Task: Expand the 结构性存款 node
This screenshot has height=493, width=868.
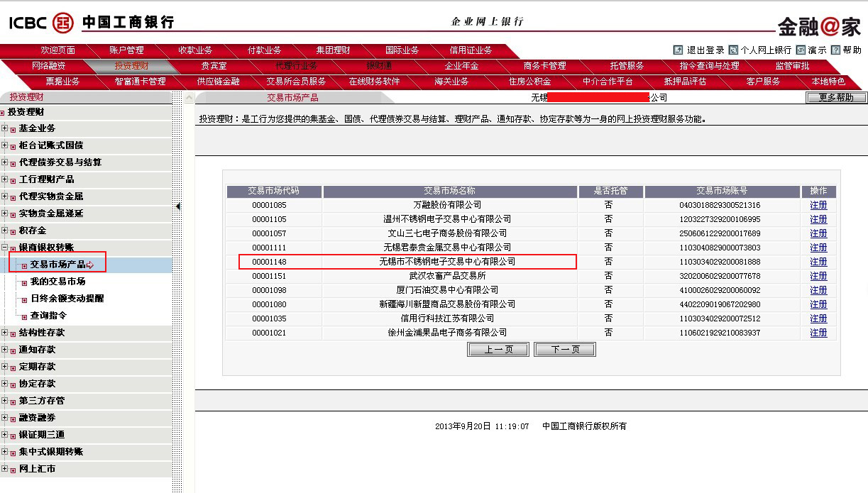Action: coord(5,333)
